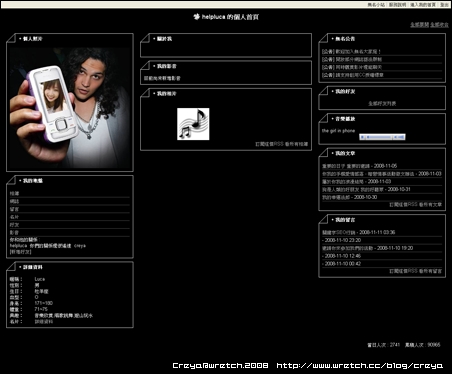Click 全部收合 to collapse all panels
This screenshot has width=452, height=374.
coord(439,25)
